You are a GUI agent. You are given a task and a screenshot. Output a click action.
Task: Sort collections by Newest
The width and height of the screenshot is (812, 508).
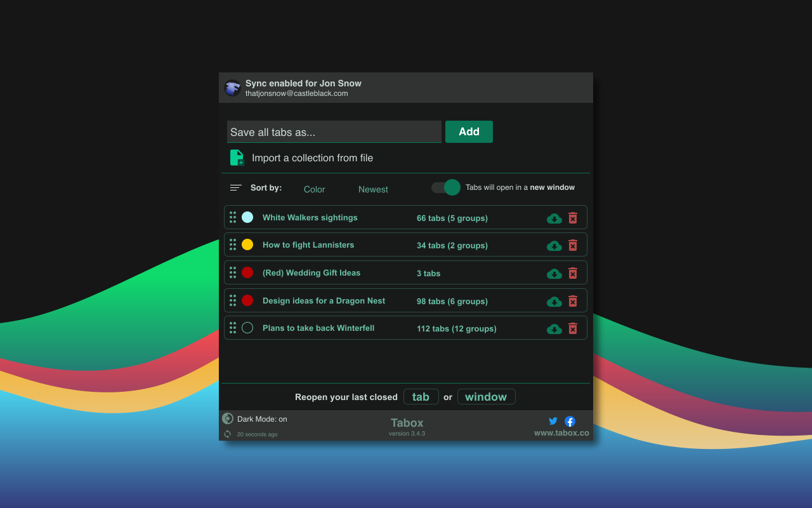373,189
